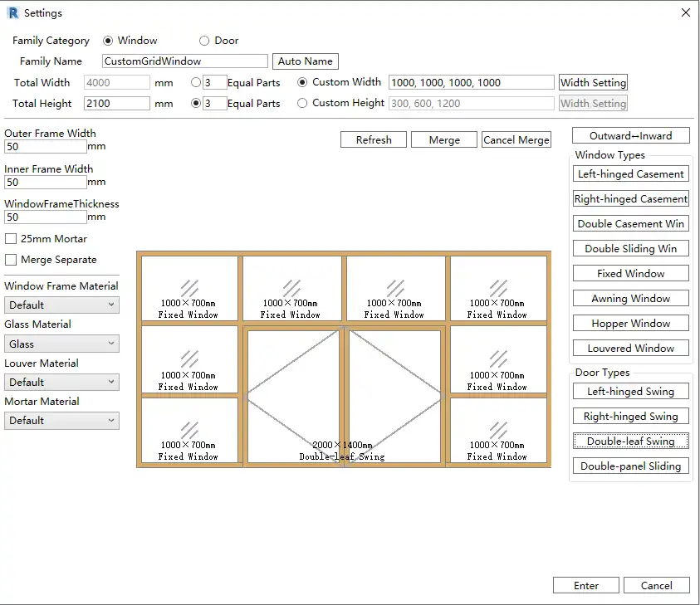700x605 pixels.
Task: Select Double-panel Sliding door type
Action: coord(630,466)
